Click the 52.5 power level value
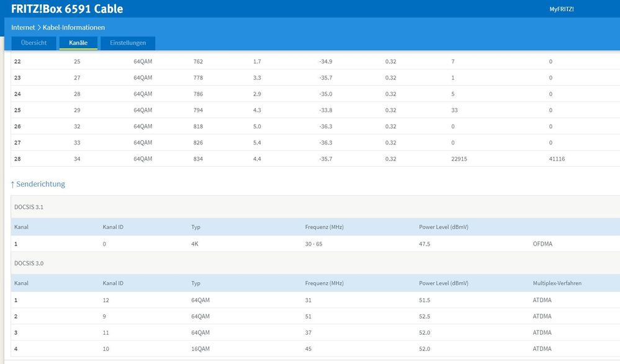620x364 pixels. tap(425, 316)
